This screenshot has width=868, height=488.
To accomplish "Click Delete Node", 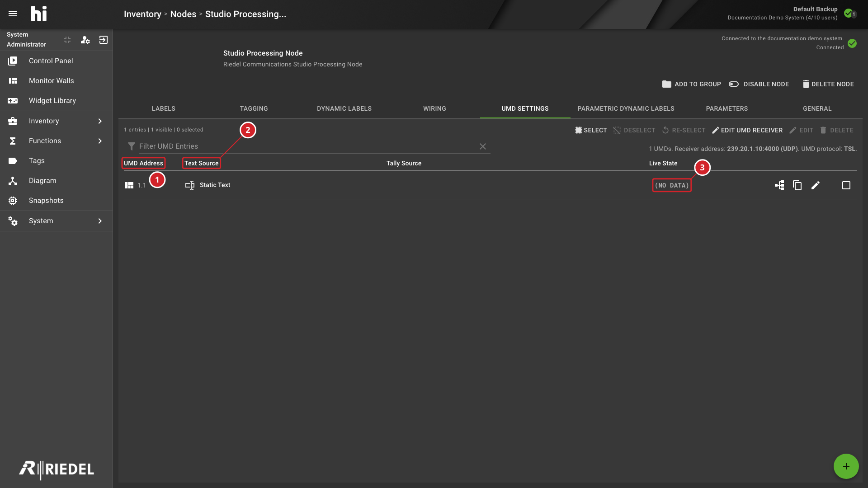I will [x=828, y=84].
